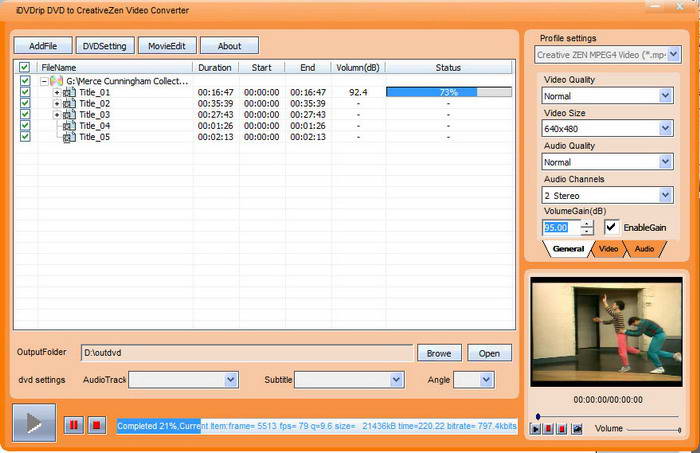Play the preview video
Screen dimensions: 700x453
point(535,429)
